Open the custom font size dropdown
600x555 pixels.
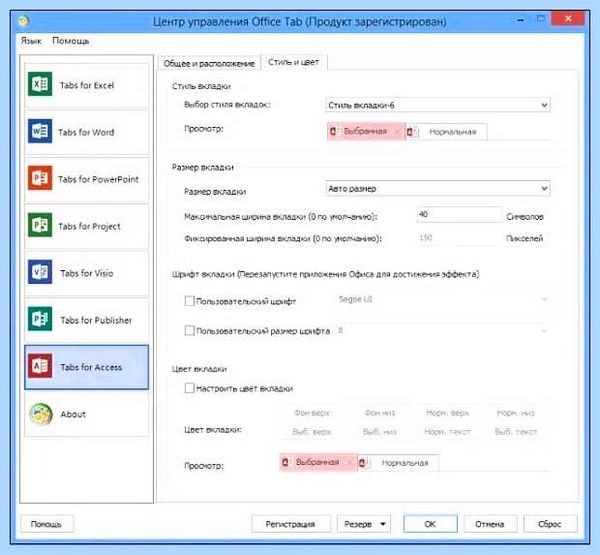pyautogui.click(x=442, y=330)
